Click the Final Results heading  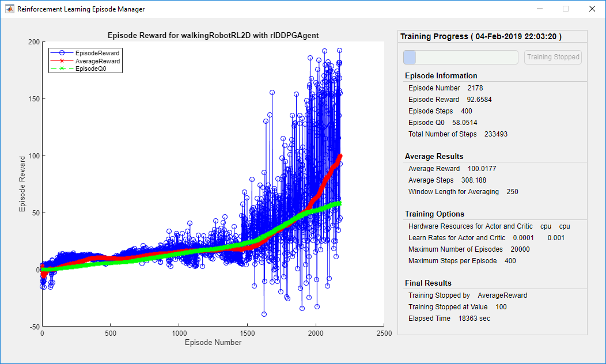click(x=428, y=283)
